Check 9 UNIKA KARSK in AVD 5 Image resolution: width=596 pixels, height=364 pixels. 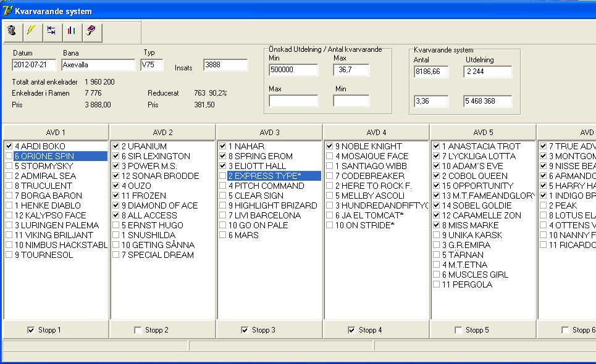point(437,234)
